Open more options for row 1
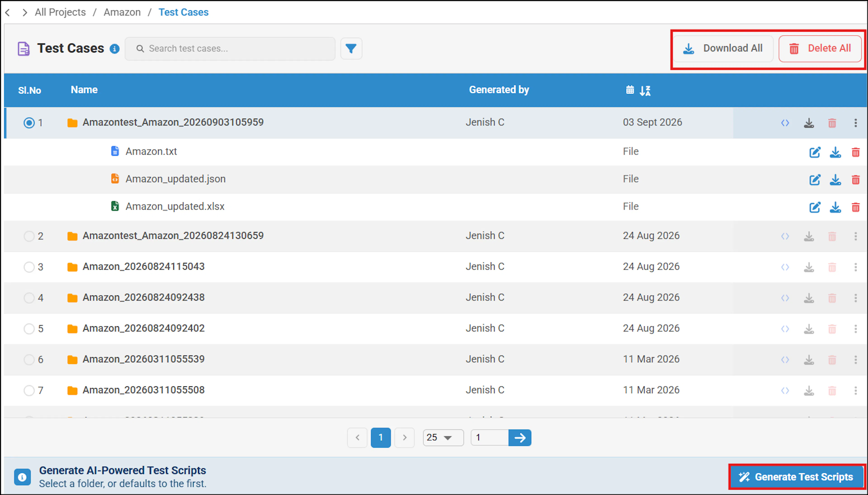The height and width of the screenshot is (495, 868). tap(855, 123)
